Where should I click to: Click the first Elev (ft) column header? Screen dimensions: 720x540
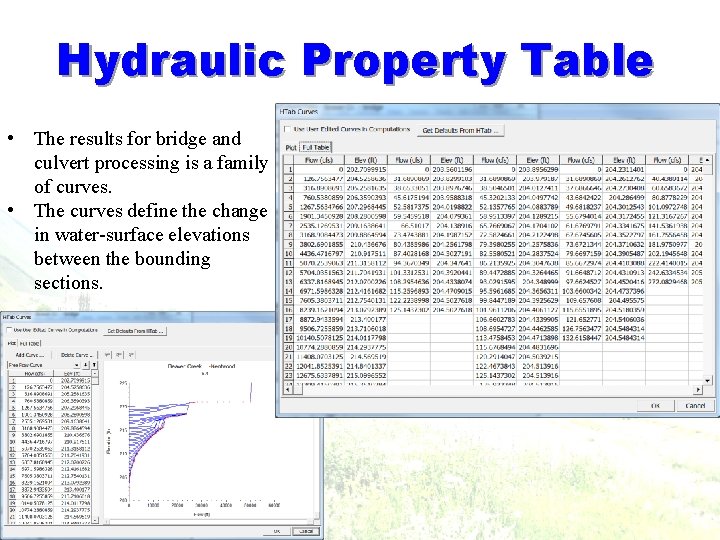[x=366, y=160]
